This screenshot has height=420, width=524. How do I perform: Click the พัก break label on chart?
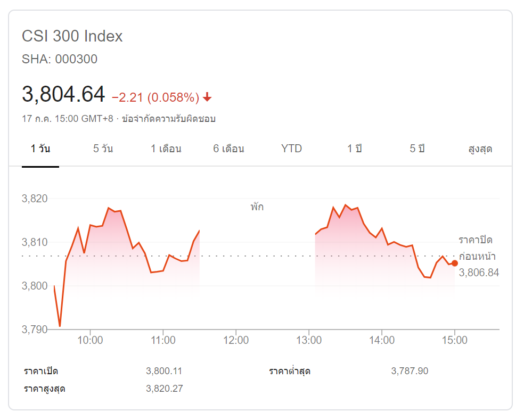(x=257, y=207)
